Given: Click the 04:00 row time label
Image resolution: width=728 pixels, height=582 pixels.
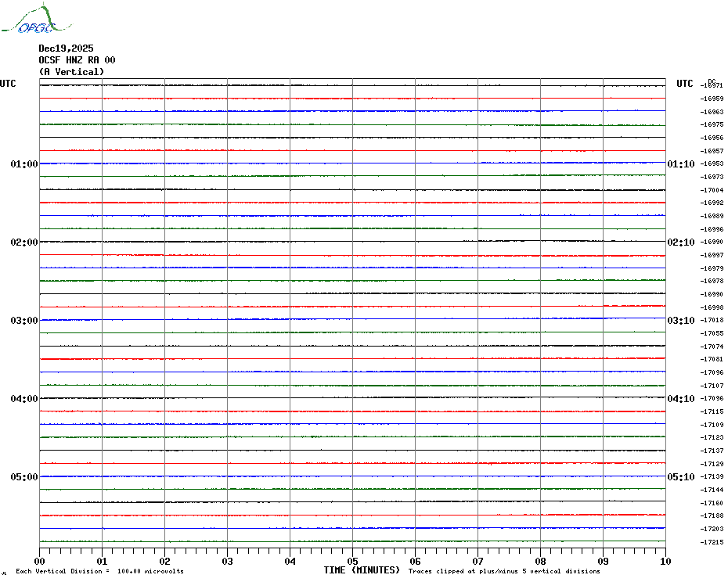Looking at the screenshot, I should coord(24,399).
